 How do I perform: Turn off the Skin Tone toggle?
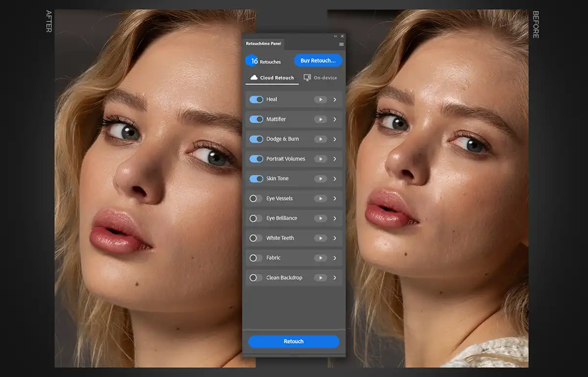tap(256, 178)
